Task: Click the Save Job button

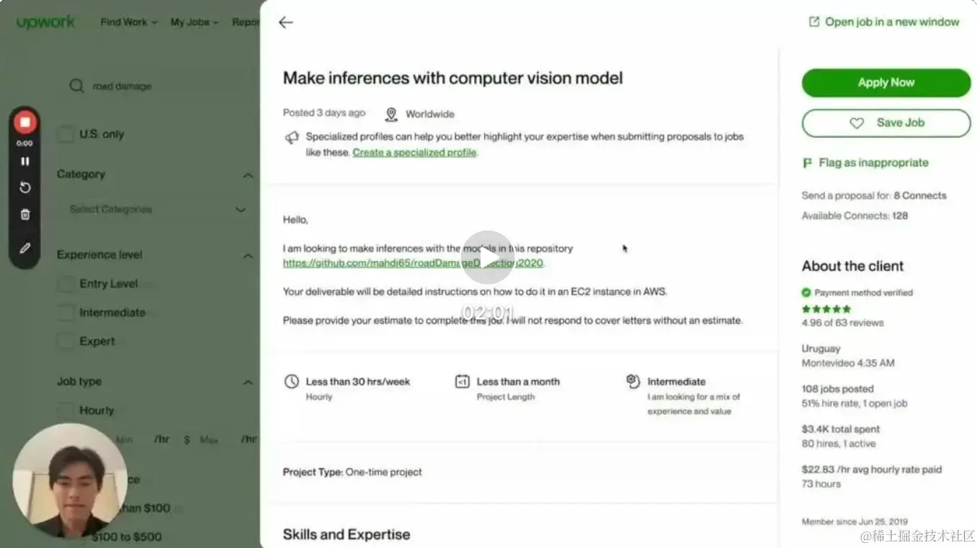Action: [885, 123]
